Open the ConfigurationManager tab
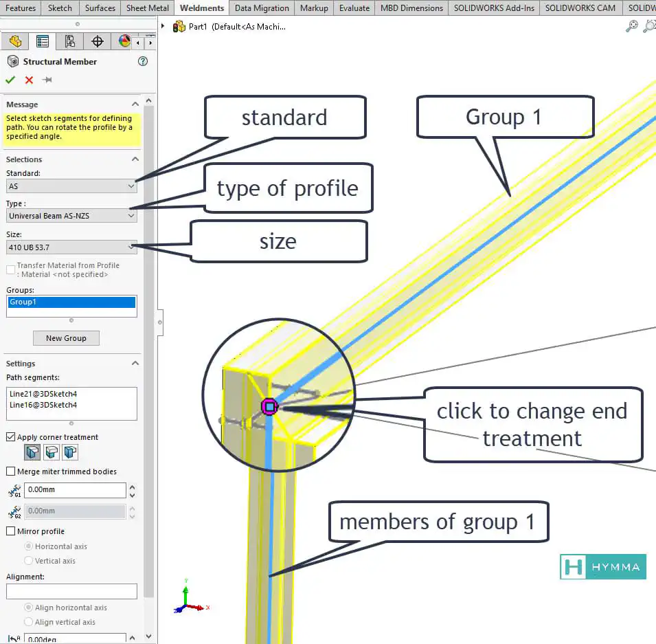Viewport: 656px width, 644px height. coord(70,41)
